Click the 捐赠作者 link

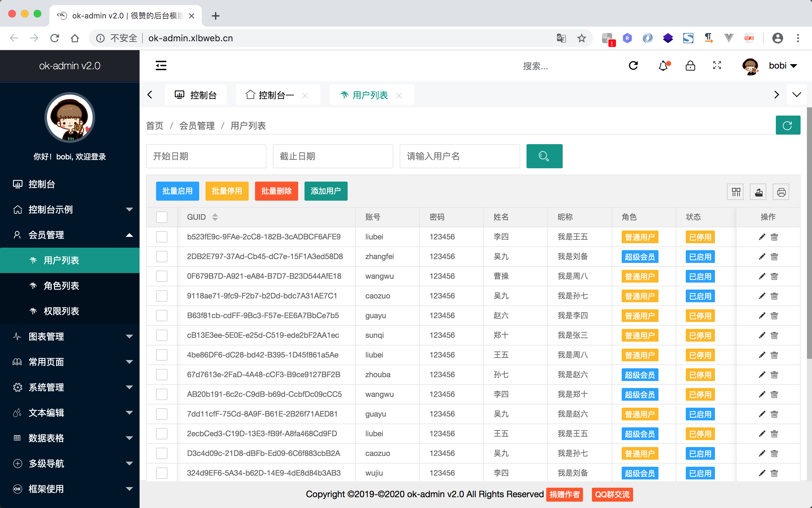pyautogui.click(x=564, y=495)
